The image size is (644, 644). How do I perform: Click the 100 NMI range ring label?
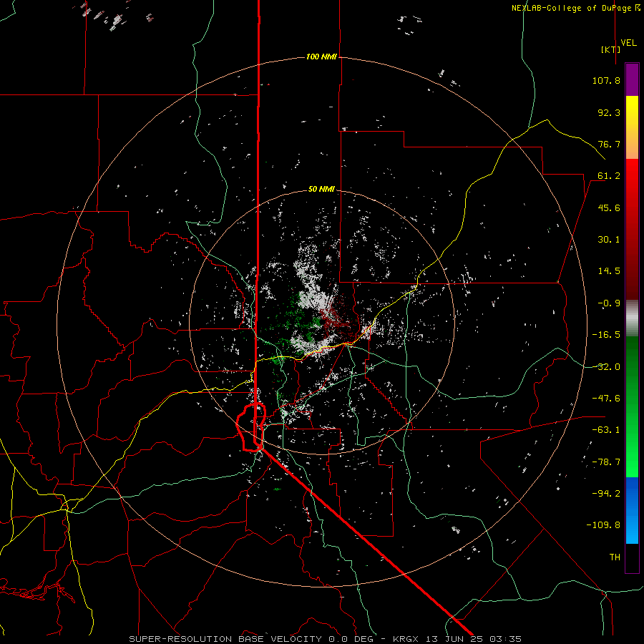tap(321, 57)
